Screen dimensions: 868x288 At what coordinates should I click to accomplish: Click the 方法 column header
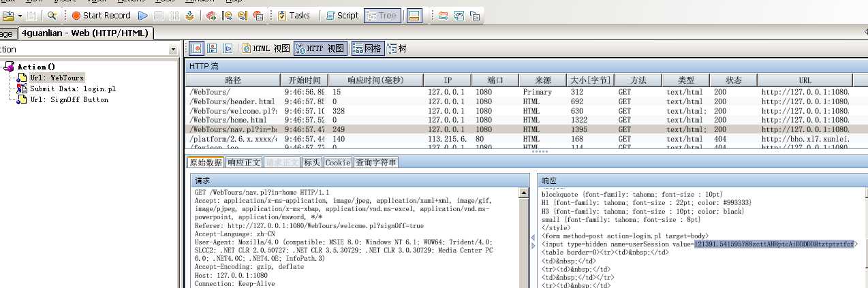point(638,80)
